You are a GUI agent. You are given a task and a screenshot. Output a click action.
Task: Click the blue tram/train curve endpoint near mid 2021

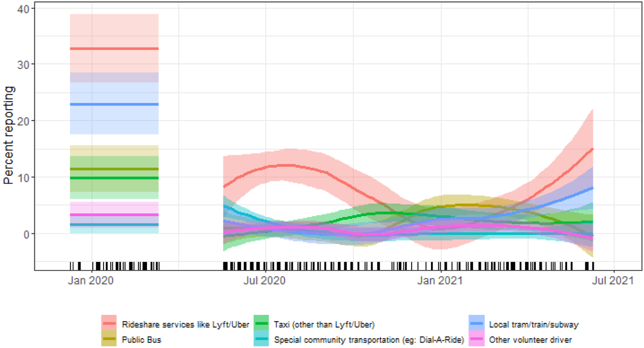click(x=592, y=188)
